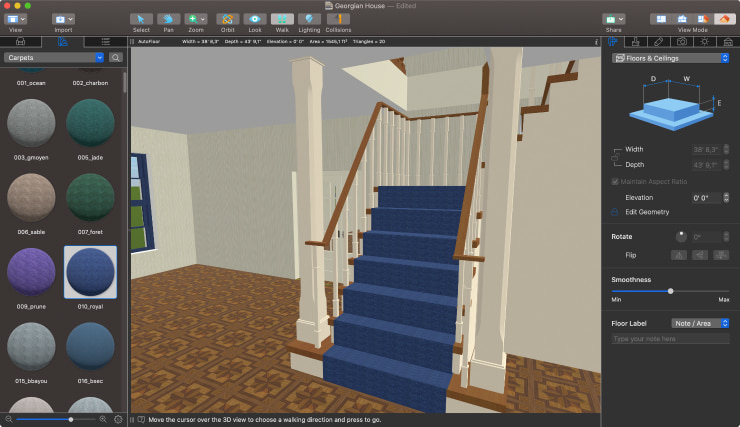The width and height of the screenshot is (740, 427).
Task: Click the Elevation value field
Action: pos(706,198)
